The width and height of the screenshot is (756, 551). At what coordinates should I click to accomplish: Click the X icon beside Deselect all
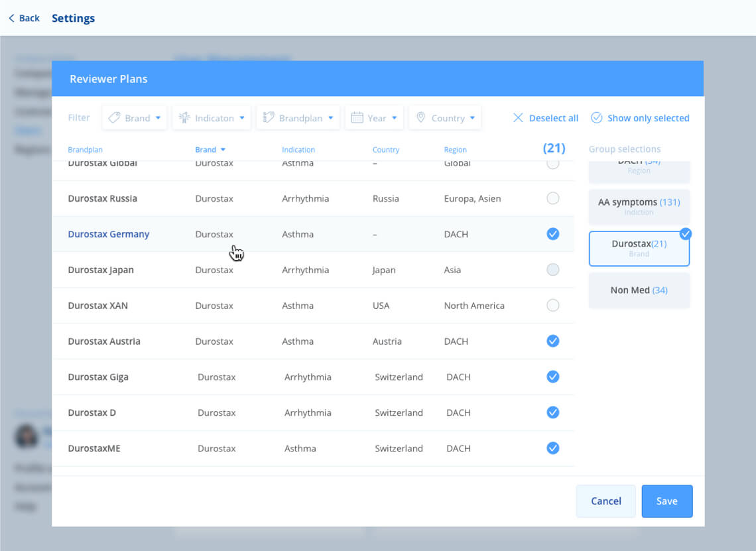[x=518, y=118]
